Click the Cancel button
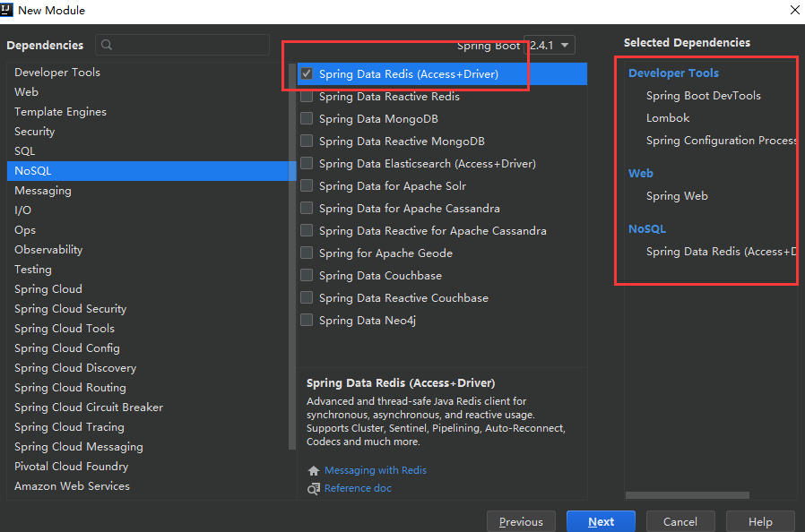Image resolution: width=805 pixels, height=532 pixels. [679, 522]
